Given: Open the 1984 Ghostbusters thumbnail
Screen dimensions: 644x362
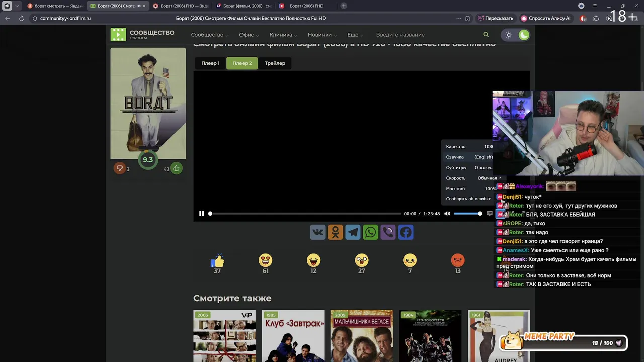Looking at the screenshot, I should 430,335.
